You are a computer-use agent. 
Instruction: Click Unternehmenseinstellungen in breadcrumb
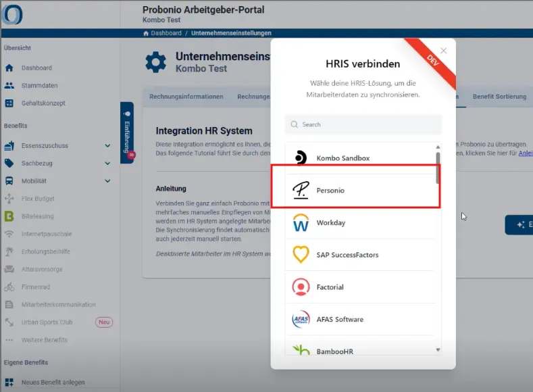coord(231,33)
